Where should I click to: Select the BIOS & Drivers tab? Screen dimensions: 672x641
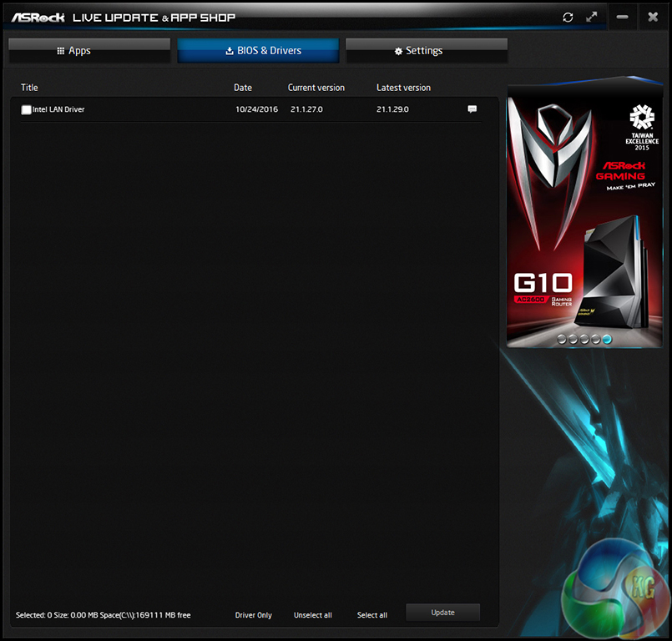(258, 51)
